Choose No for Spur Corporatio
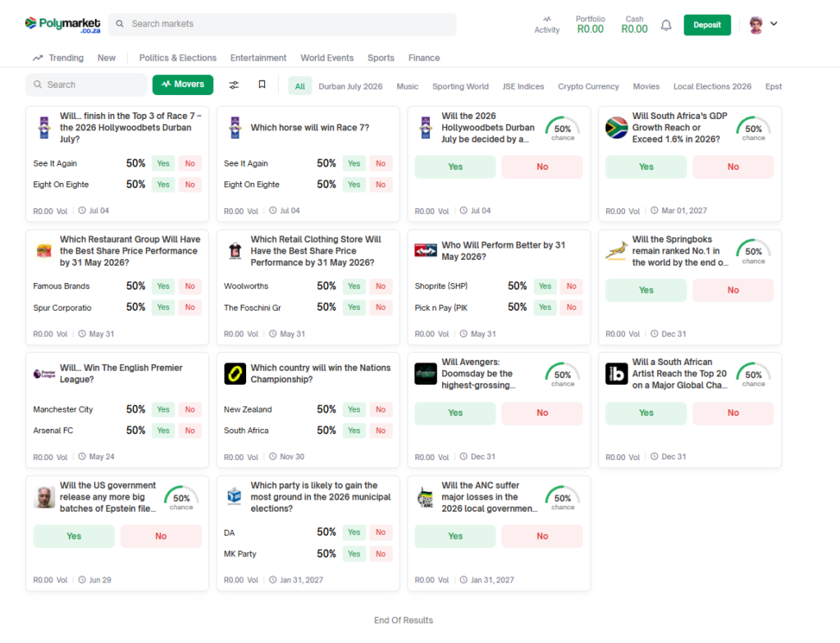The image size is (840, 643). point(190,308)
